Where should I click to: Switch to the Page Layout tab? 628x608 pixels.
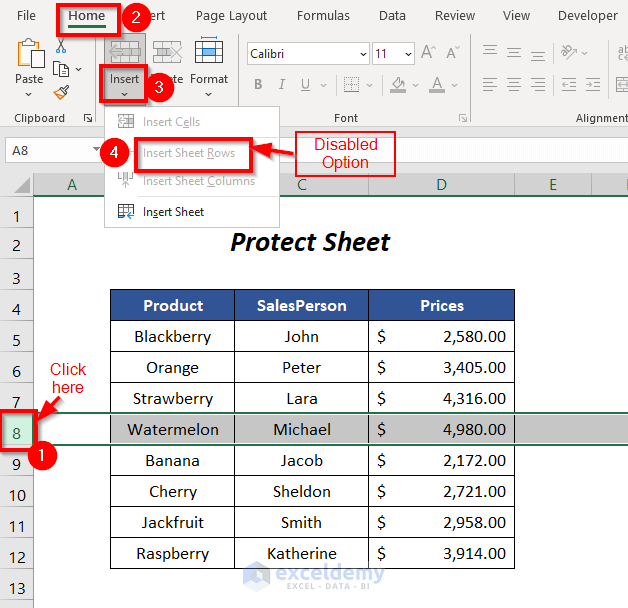coord(231,16)
